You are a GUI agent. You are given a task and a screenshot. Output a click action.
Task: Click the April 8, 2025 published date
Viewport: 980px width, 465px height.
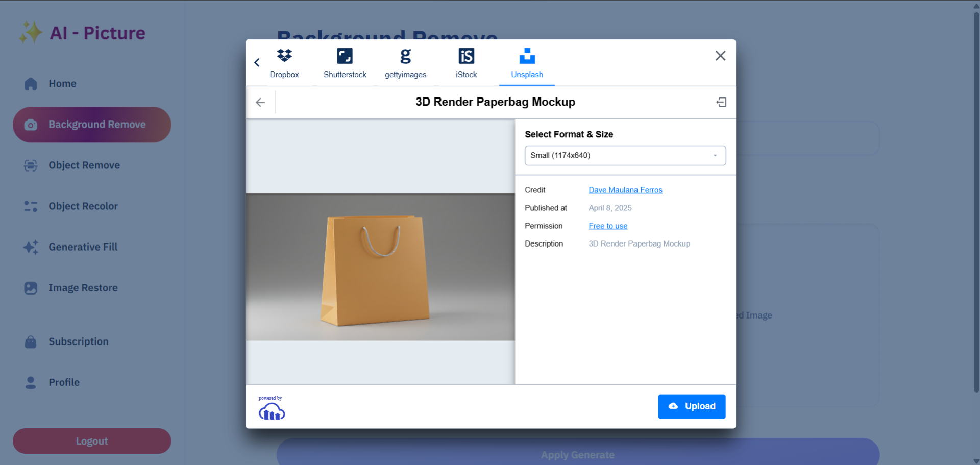(x=610, y=208)
